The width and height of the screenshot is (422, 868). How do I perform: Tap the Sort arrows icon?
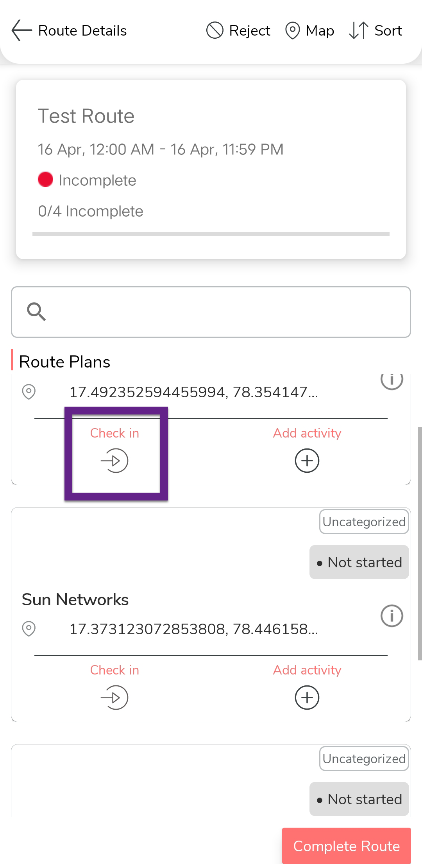358,30
